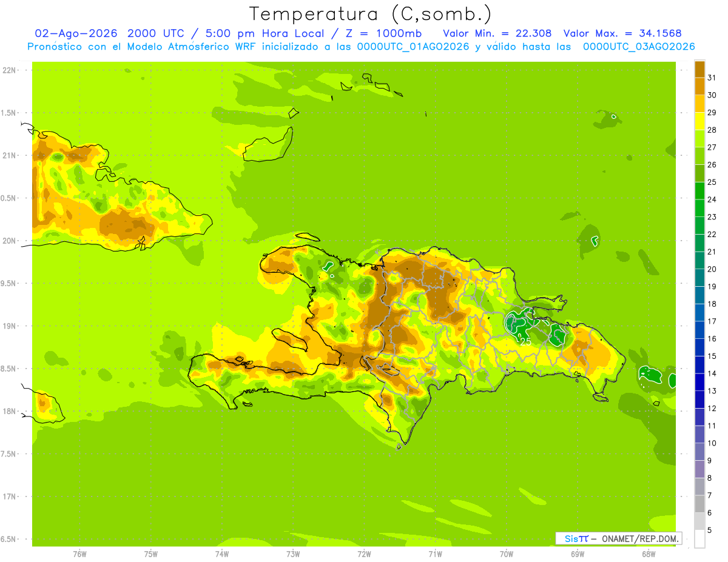Click the "71W" longitude label
728x562 pixels.
(x=435, y=554)
